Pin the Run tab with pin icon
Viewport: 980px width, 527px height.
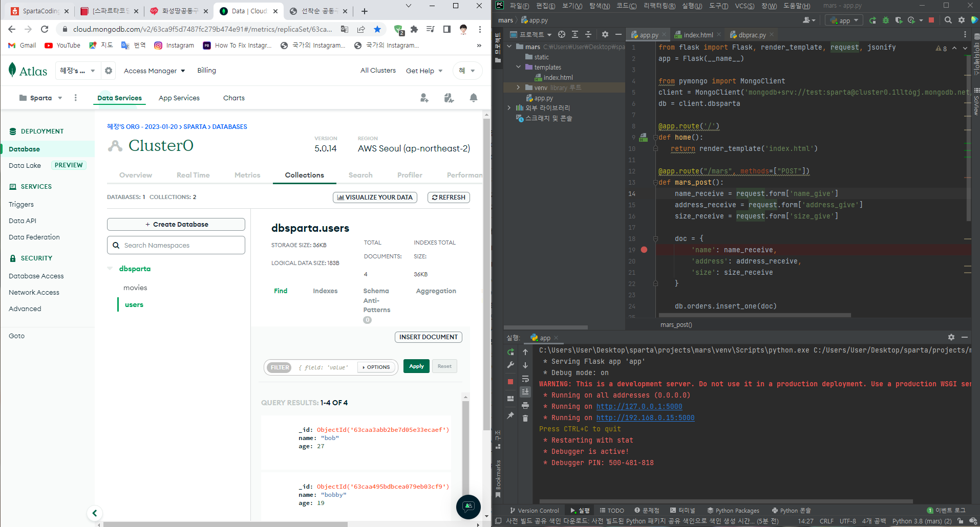click(510, 415)
